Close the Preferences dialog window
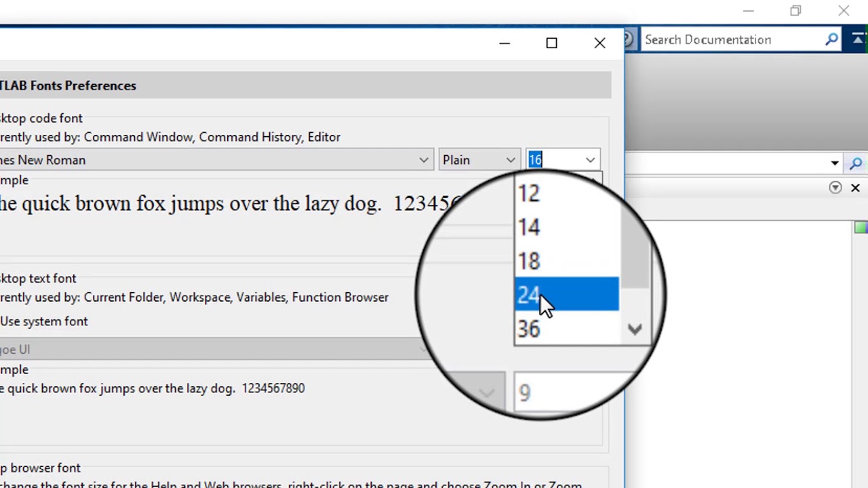 (600, 43)
